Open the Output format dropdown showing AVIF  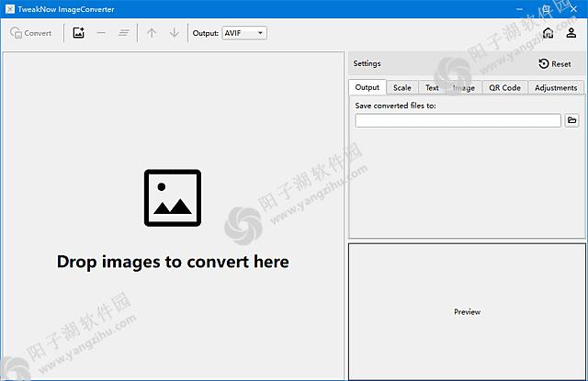click(x=244, y=33)
